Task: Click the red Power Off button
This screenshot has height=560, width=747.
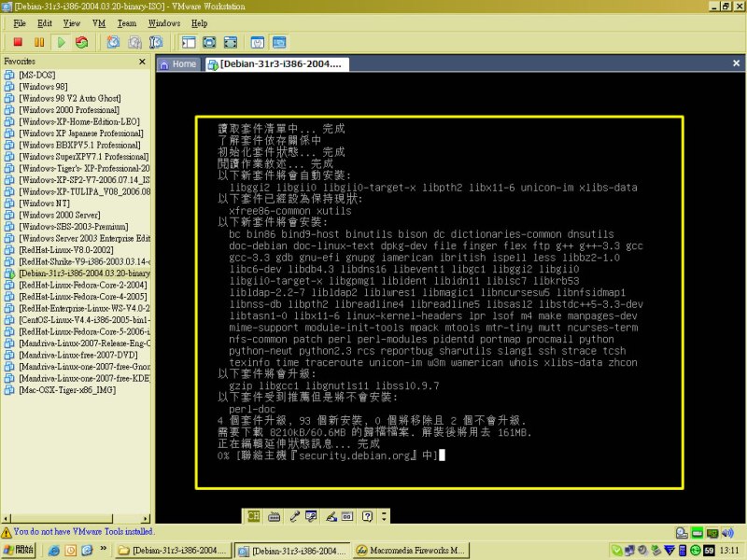Action: click(x=18, y=42)
